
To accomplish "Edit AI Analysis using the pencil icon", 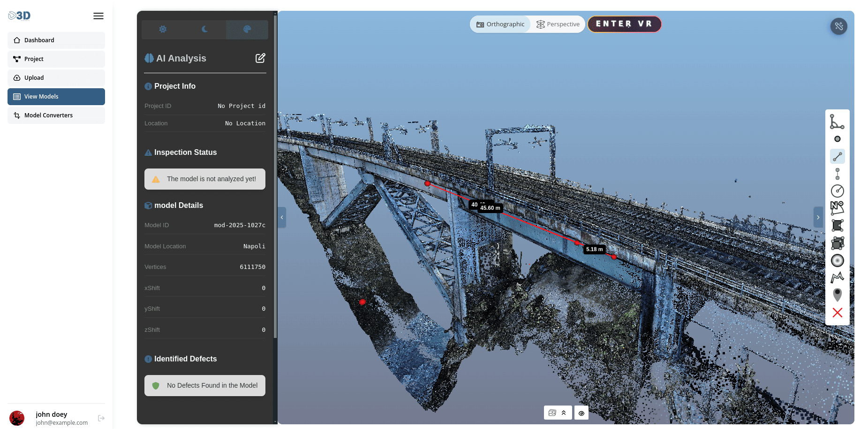I will (x=261, y=58).
